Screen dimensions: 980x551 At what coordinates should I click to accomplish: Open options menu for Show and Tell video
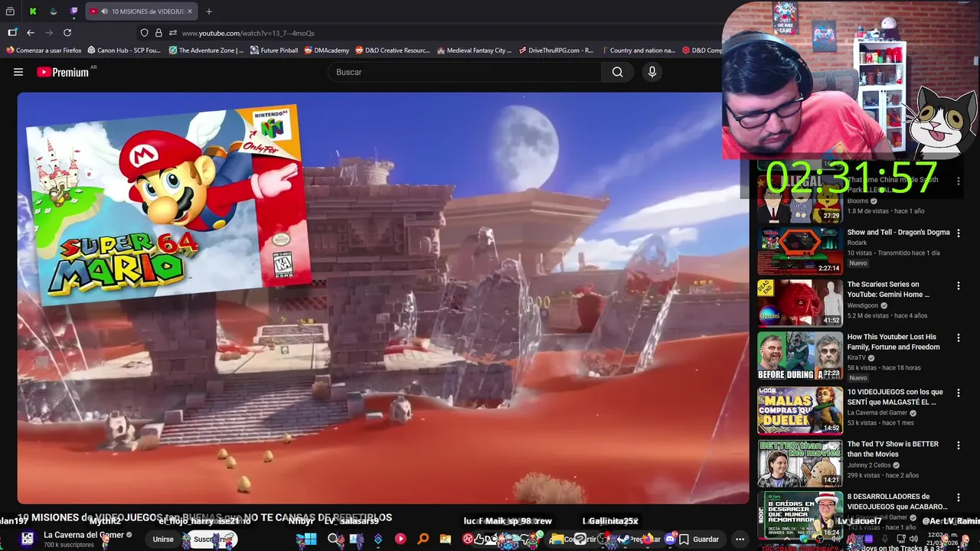tap(958, 233)
